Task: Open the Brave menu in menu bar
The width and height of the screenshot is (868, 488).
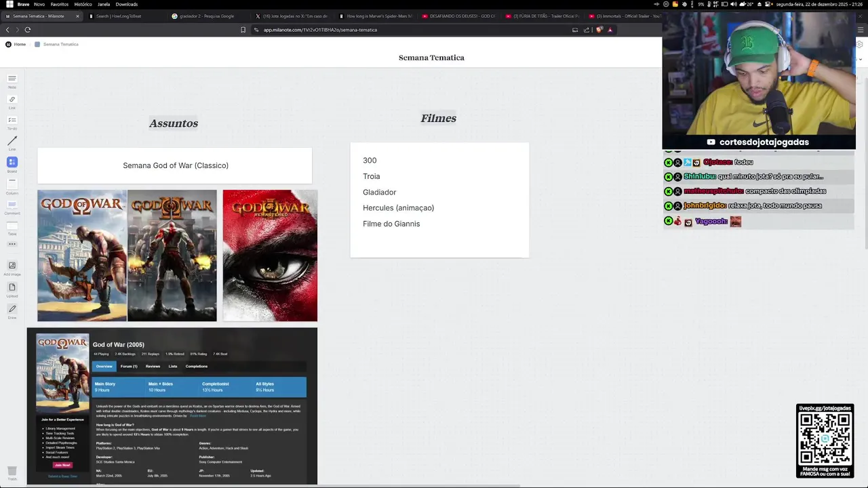Action: point(23,4)
